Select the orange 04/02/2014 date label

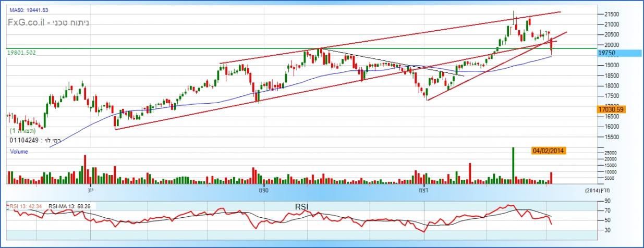(549, 151)
